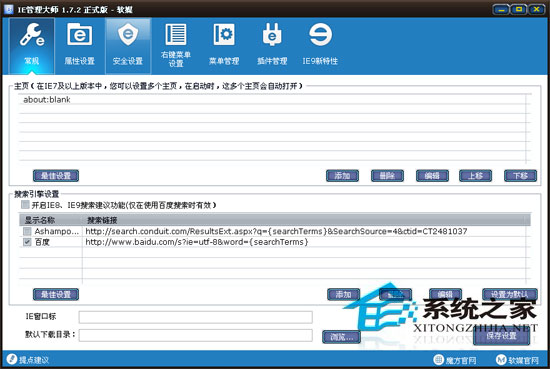Viewport: 550px width, 369px height.
Task: Open the 属性设置 section
Action: point(80,46)
